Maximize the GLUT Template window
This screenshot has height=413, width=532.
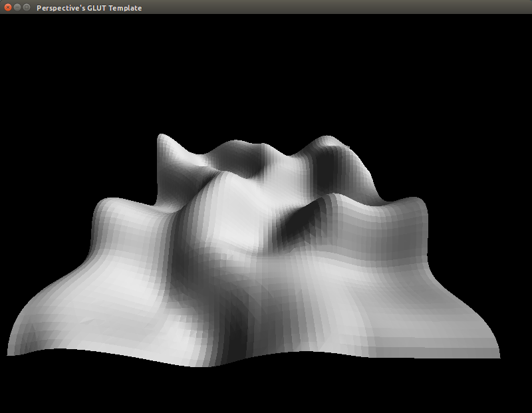point(27,7)
